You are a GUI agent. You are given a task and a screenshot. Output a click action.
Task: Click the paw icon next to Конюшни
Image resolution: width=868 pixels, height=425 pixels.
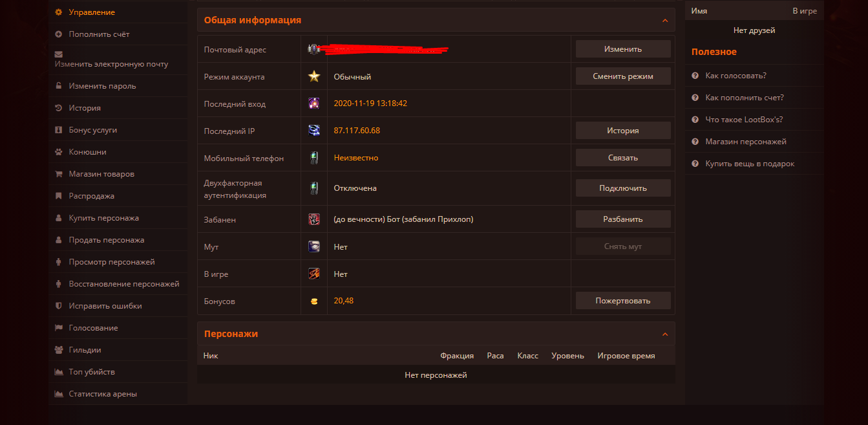(59, 152)
